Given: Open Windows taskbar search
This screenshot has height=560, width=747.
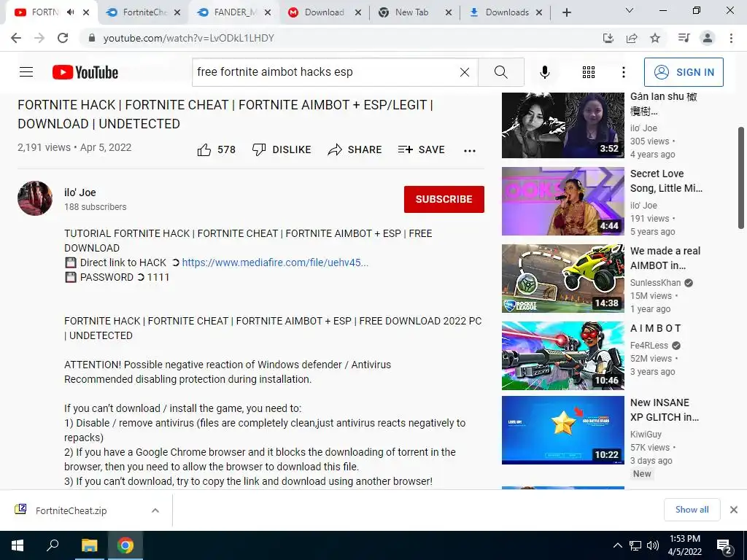Looking at the screenshot, I should [x=53, y=545].
